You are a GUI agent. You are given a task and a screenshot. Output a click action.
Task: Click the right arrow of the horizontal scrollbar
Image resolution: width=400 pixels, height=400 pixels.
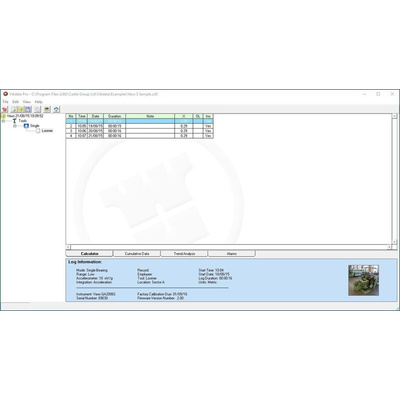389,247
